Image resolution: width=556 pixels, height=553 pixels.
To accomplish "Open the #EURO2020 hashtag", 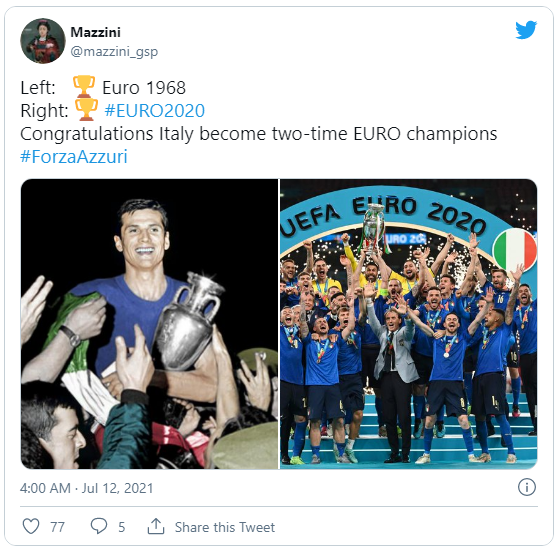I will [155, 111].
